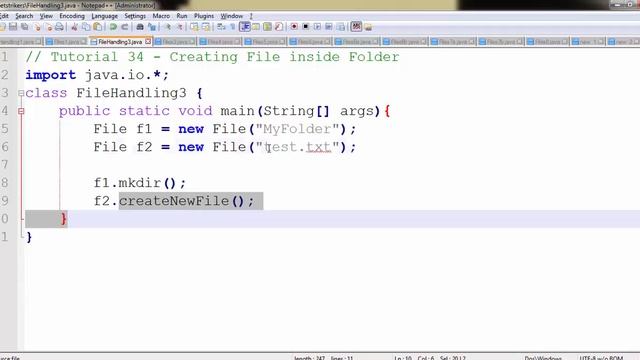This screenshot has height=360, width=640.
Task: Click inside the "test.txt" string
Action: (x=297, y=147)
